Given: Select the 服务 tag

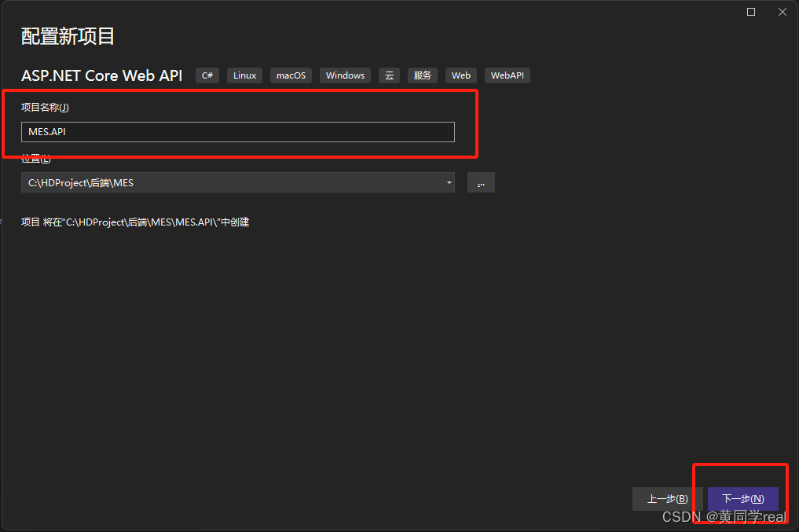Looking at the screenshot, I should 423,75.
